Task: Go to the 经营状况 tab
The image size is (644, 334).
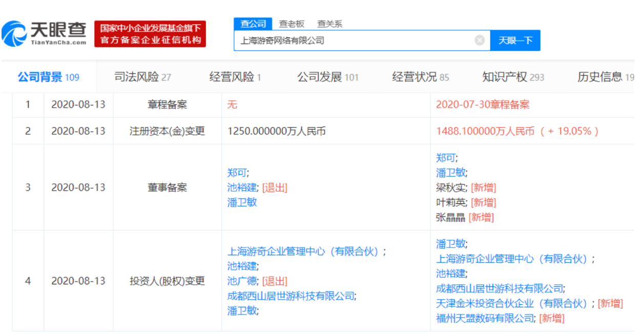Action: 421,77
